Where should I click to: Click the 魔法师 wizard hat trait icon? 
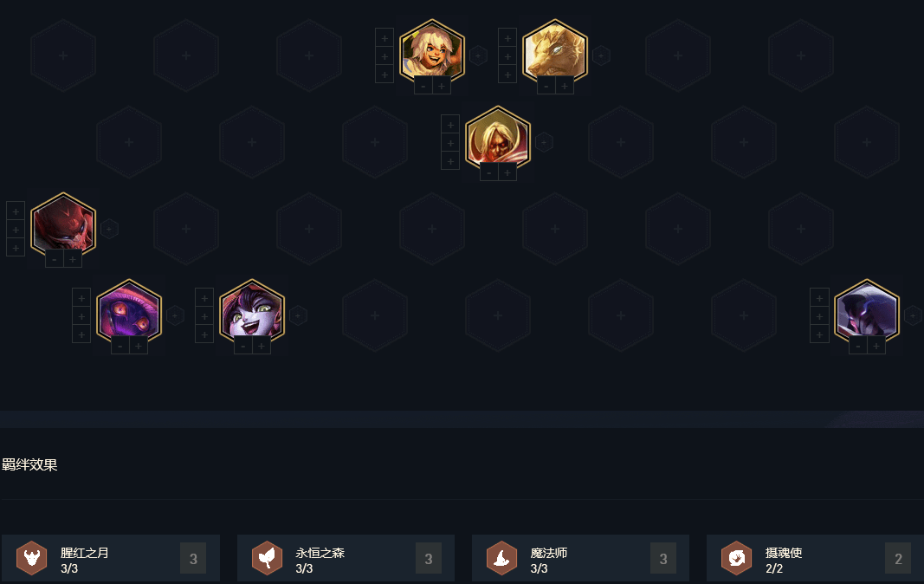pos(501,557)
